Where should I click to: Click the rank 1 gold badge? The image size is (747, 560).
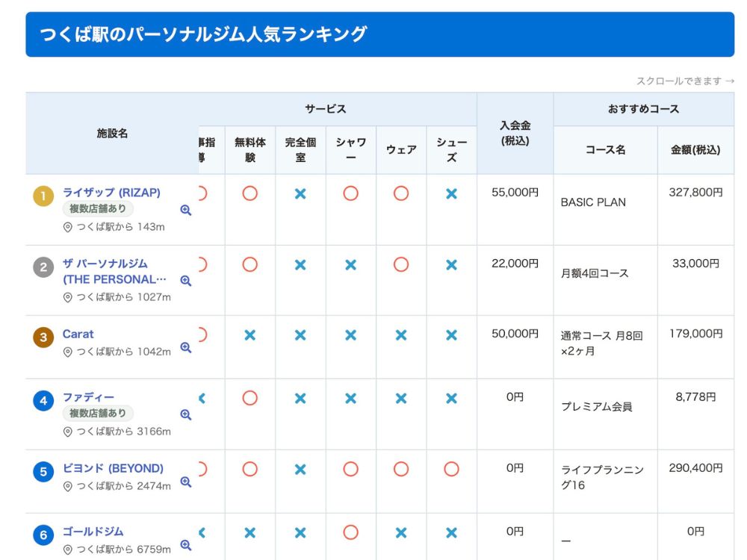[43, 196]
